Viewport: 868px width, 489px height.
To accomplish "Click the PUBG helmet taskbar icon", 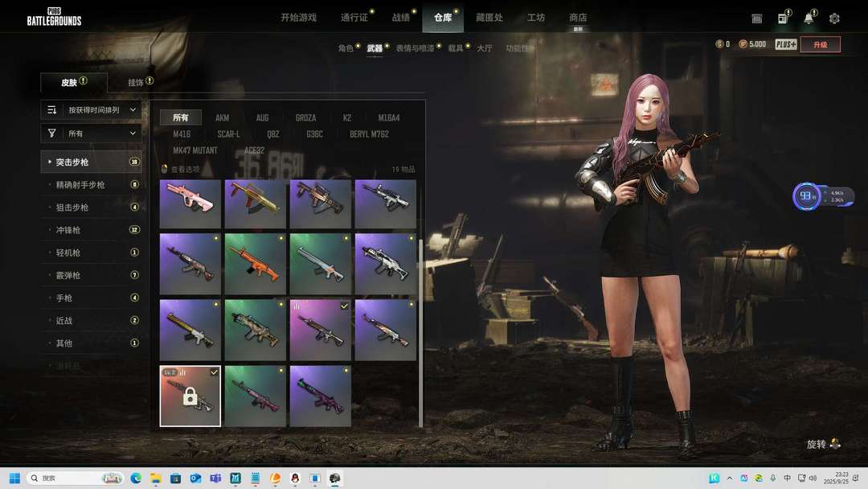I will [335, 478].
